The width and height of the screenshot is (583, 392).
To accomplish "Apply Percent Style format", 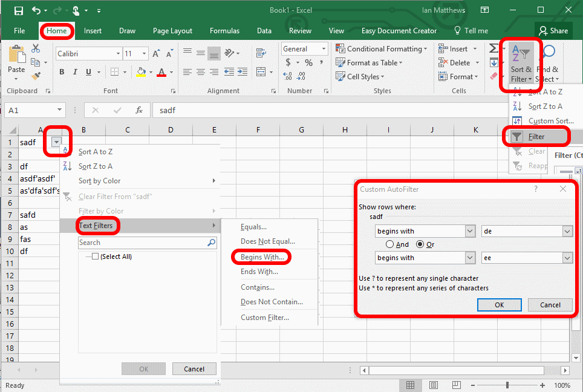I will point(308,62).
